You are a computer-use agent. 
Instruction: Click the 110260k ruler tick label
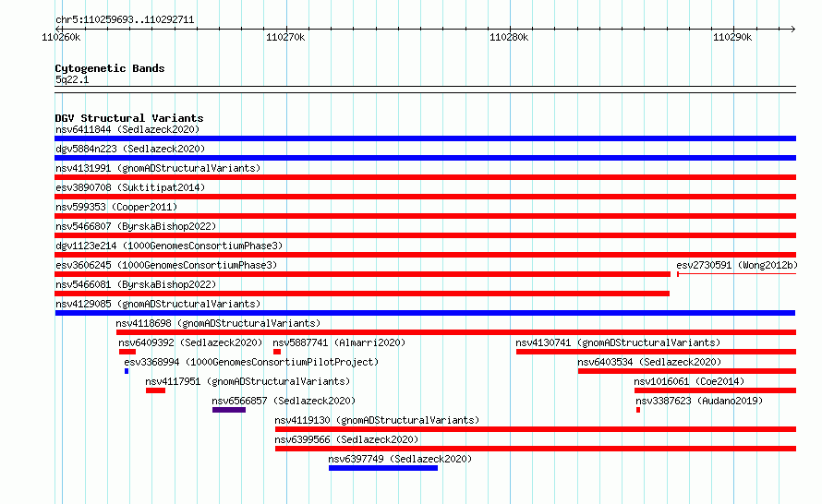pos(61,37)
